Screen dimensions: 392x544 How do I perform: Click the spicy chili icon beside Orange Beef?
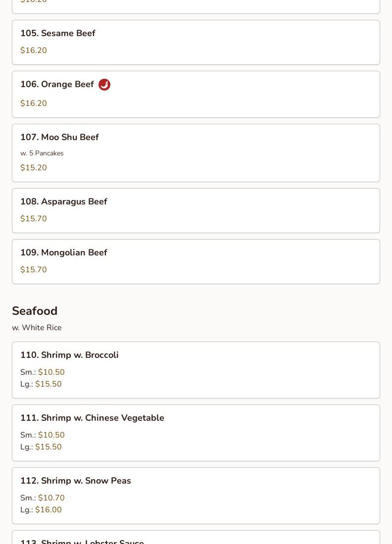(x=104, y=85)
